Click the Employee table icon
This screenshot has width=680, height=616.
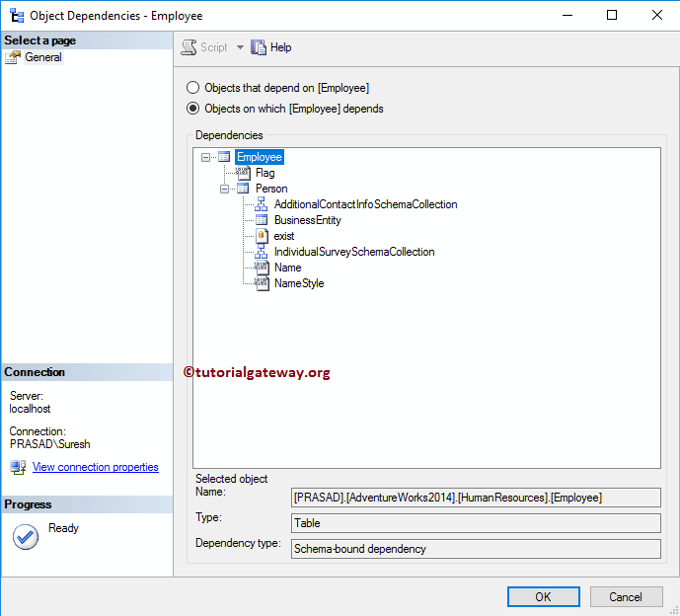click(224, 157)
